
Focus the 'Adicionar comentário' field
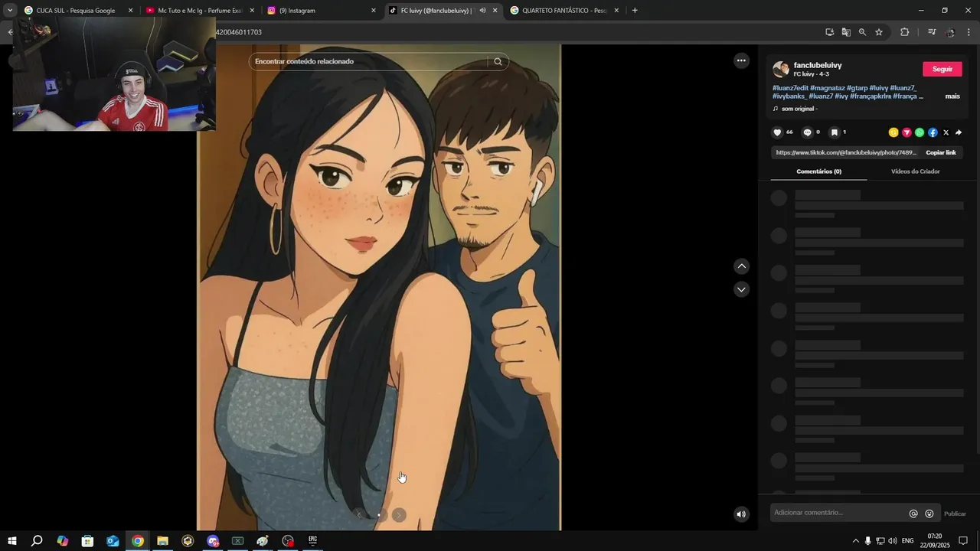tap(838, 513)
